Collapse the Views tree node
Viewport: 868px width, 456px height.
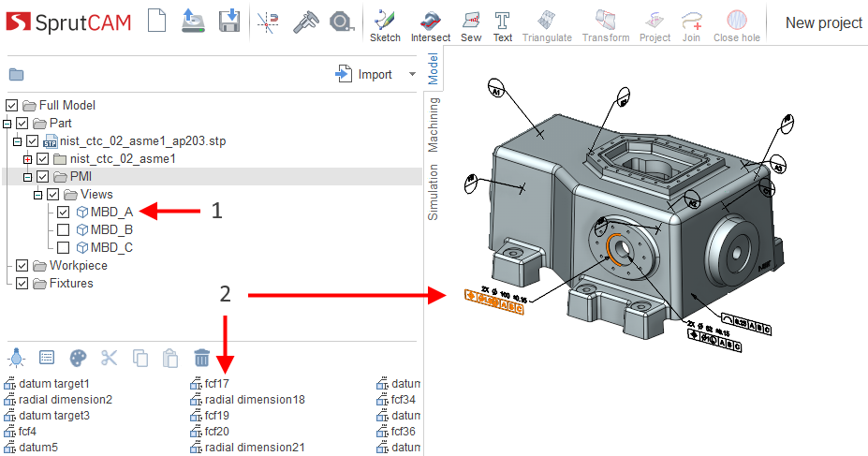(37, 195)
